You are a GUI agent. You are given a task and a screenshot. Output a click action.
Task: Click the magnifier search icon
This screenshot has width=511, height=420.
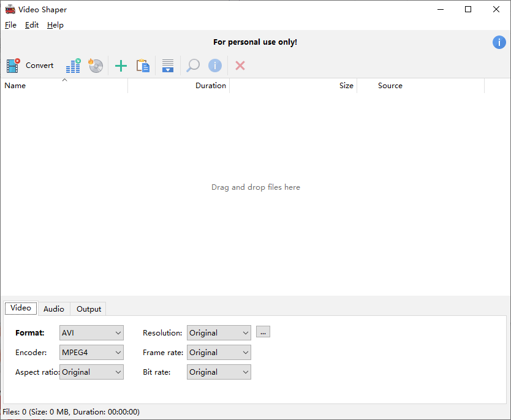(x=193, y=66)
